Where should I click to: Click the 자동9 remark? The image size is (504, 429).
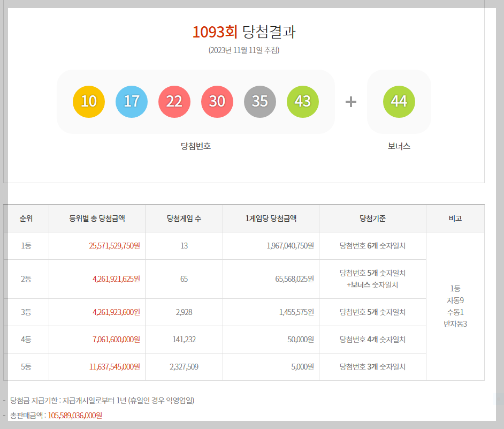pos(455,300)
